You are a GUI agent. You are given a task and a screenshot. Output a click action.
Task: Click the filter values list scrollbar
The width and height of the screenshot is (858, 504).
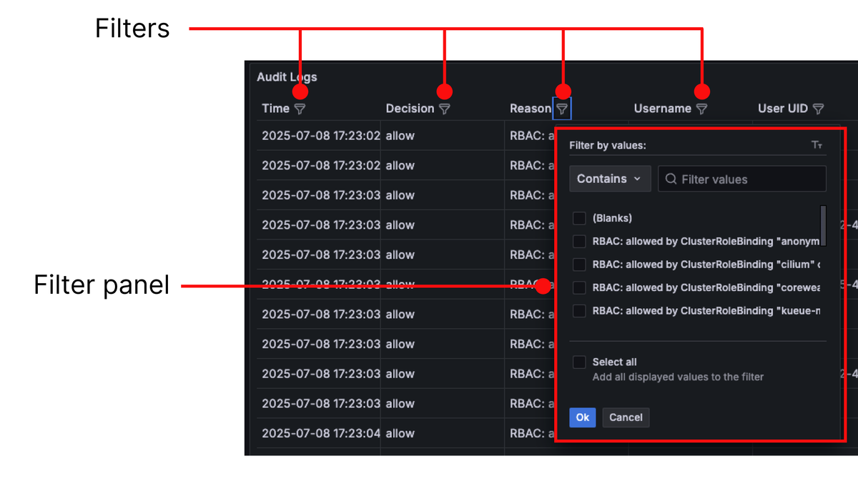pos(823,226)
